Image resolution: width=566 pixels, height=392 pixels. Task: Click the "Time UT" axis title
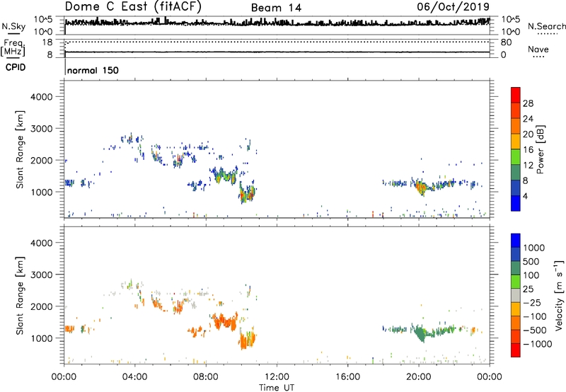click(x=277, y=388)
